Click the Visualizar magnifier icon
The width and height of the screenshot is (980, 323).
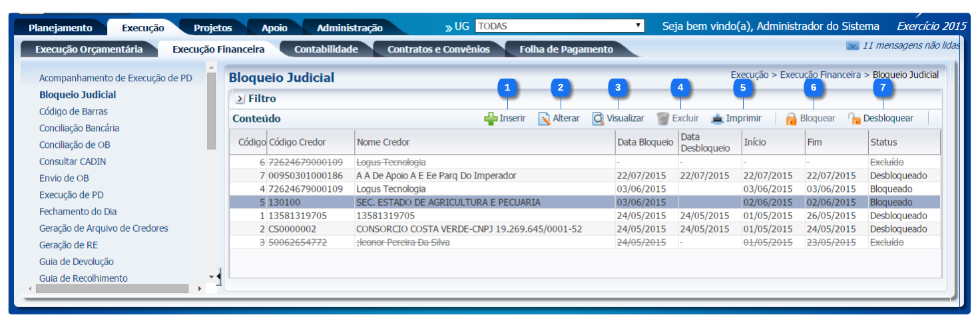coord(598,119)
